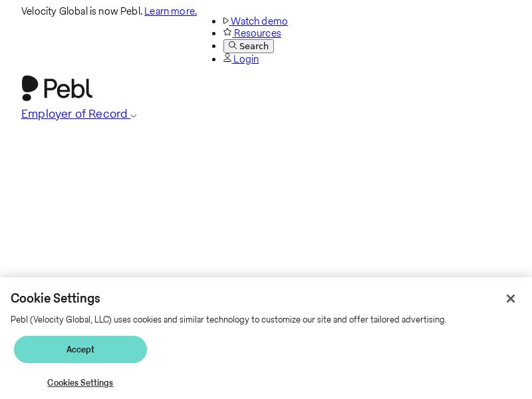This screenshot has width=532, height=399.
Task: Click the Search button
Action: click(x=249, y=46)
